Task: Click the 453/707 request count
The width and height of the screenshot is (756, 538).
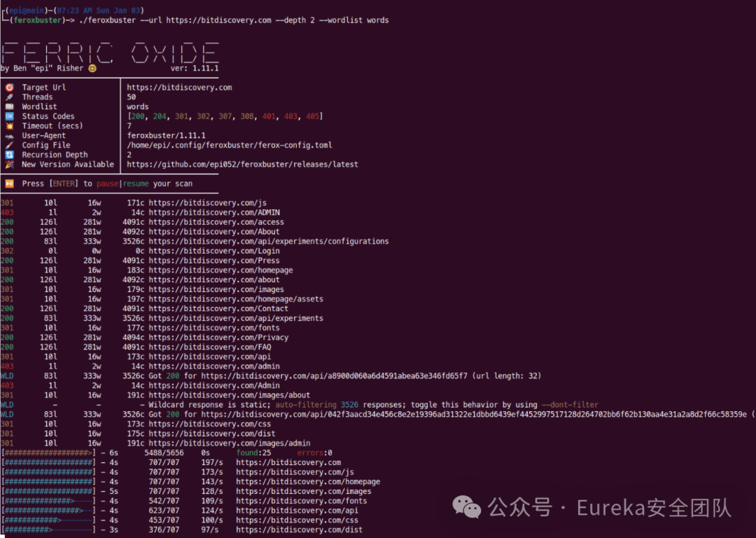Action: point(164,520)
